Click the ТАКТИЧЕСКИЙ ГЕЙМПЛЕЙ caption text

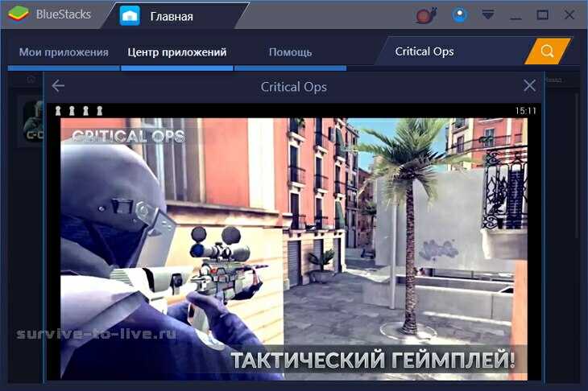coord(373,358)
